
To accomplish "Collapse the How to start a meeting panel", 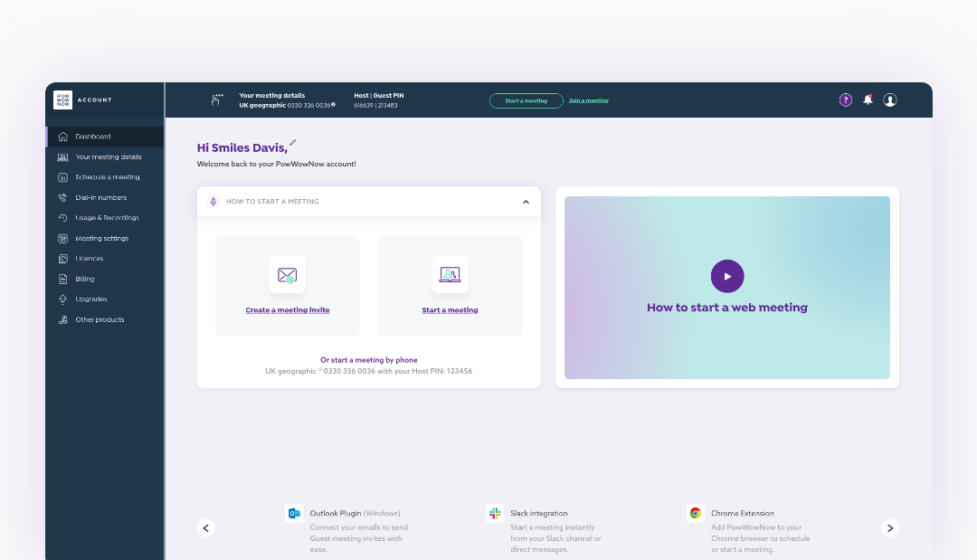I will point(526,202).
